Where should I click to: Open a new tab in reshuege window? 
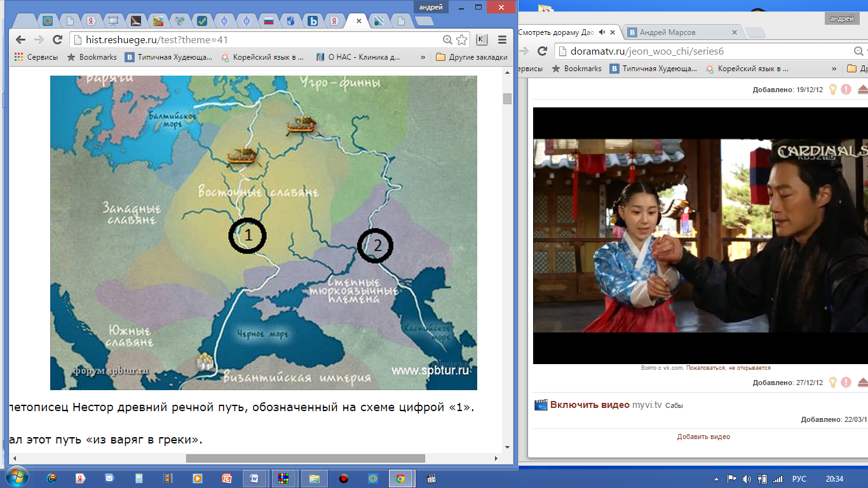tap(424, 21)
